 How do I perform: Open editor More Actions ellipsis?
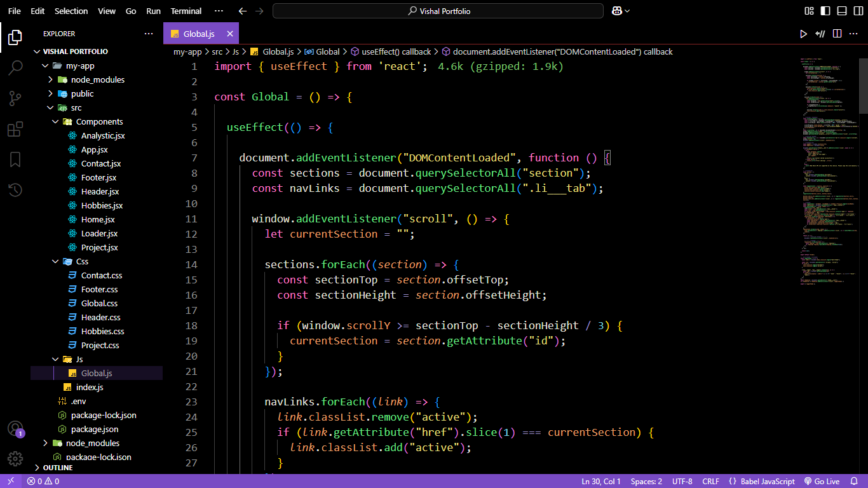854,34
